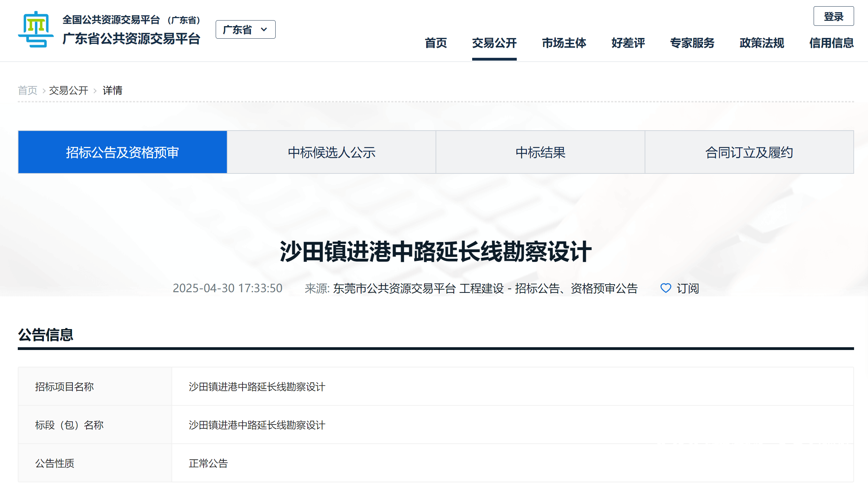This screenshot has width=868, height=490.
Task: Switch to 中标结果 tab
Action: click(540, 152)
